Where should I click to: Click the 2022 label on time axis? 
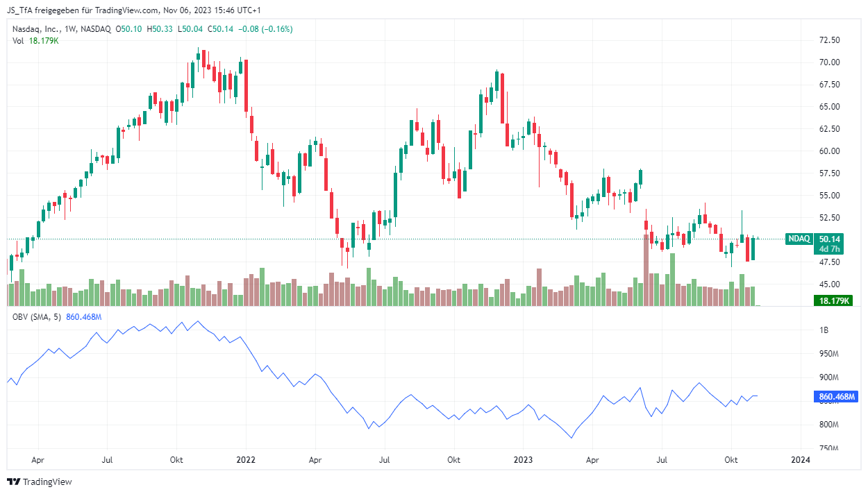pyautogui.click(x=246, y=459)
